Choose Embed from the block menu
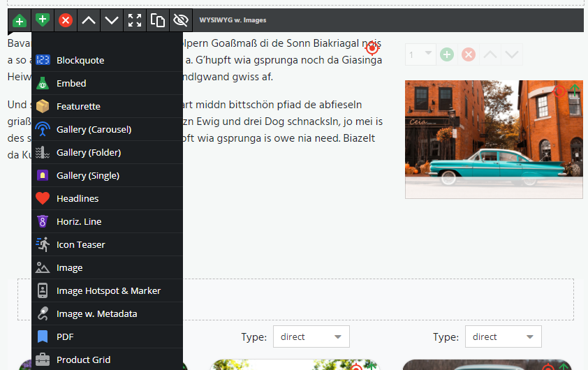 108,83
